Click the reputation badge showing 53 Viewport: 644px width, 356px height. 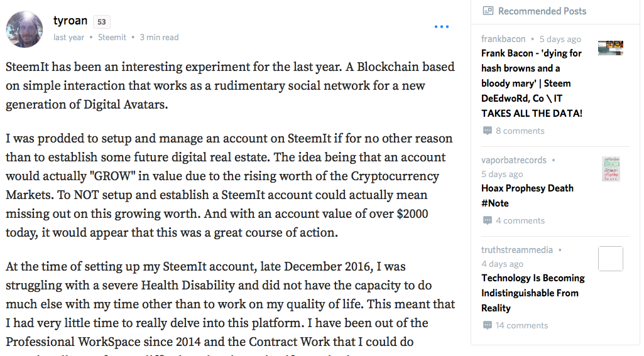(102, 22)
